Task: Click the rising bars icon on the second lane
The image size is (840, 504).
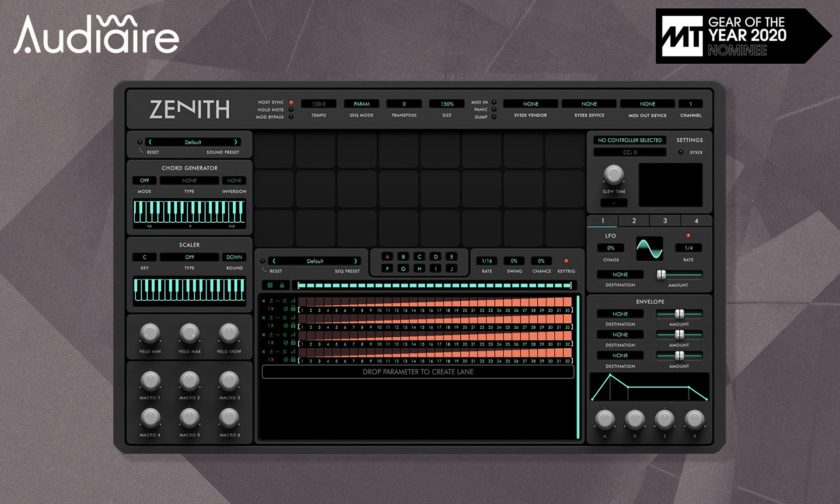Action: [x=293, y=318]
